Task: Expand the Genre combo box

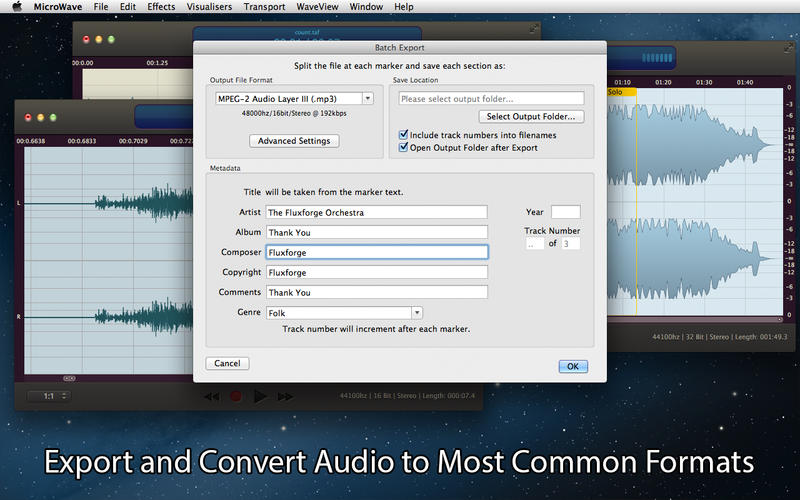Action: pyautogui.click(x=417, y=313)
